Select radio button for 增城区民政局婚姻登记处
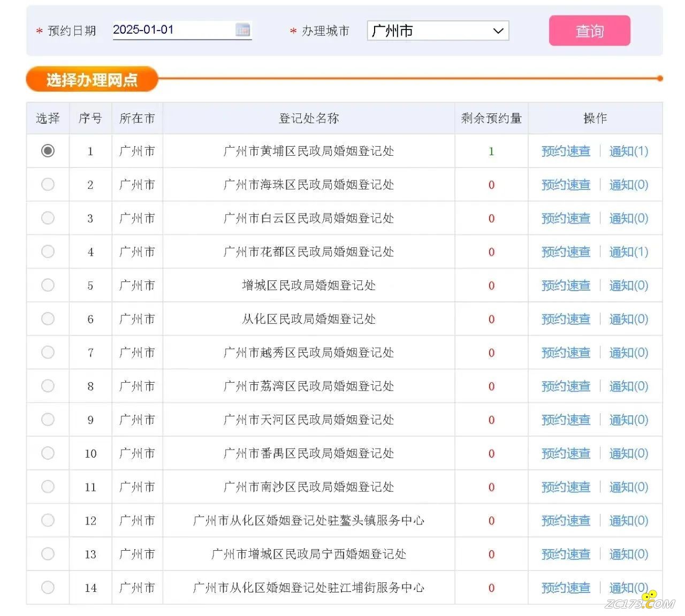 point(48,285)
